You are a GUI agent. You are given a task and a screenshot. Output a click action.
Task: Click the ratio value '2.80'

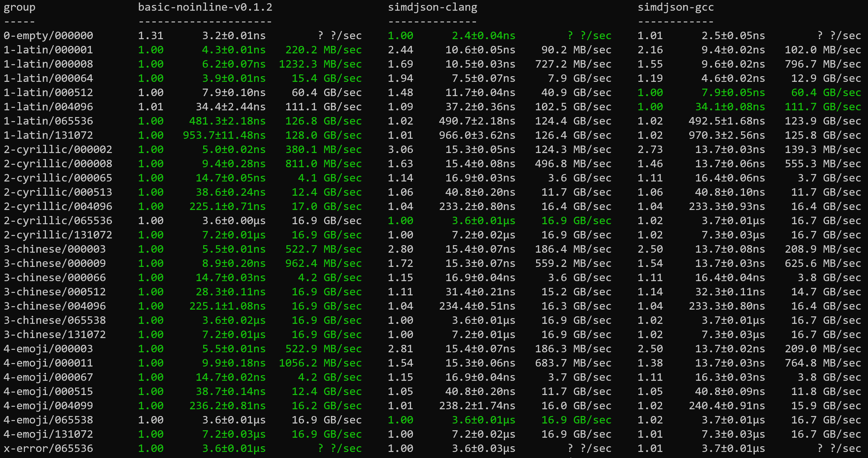point(401,249)
